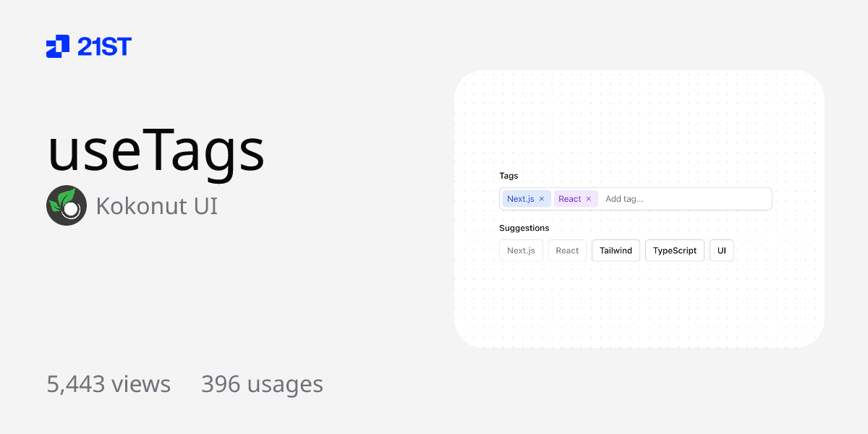Remove the Next.js tag via its × icon
This screenshot has height=434, width=868.
tap(541, 198)
